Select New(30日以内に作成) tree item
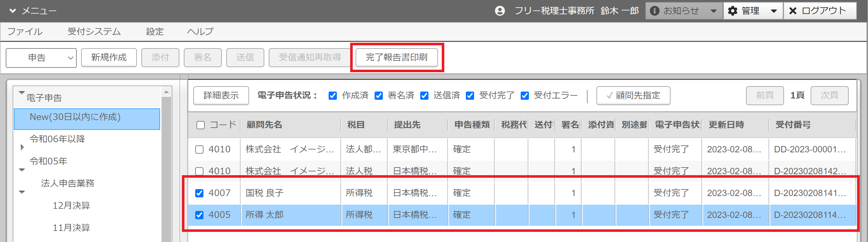Viewport: 868px width, 242px height. pyautogui.click(x=87, y=119)
